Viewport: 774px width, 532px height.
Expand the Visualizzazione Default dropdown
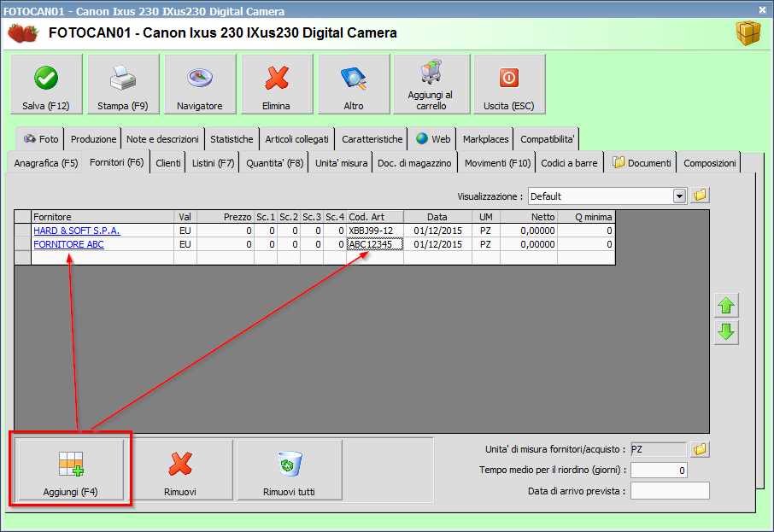[x=679, y=196]
